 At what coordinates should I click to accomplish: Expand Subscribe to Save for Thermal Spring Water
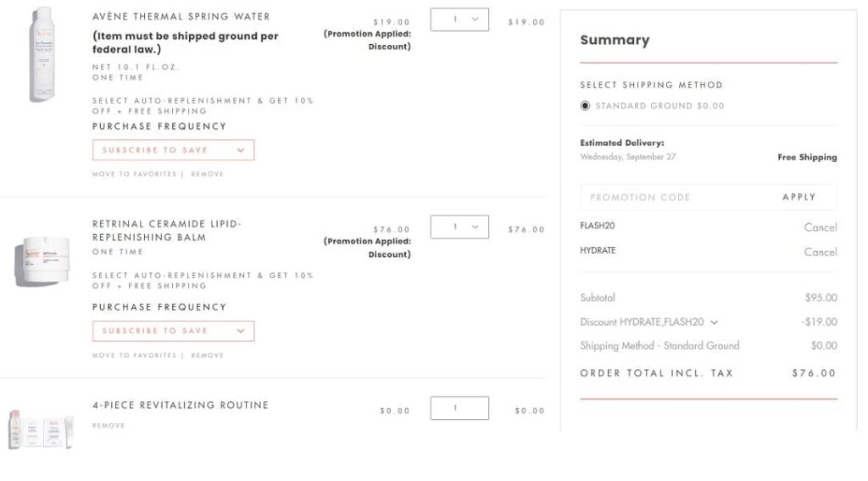173,150
